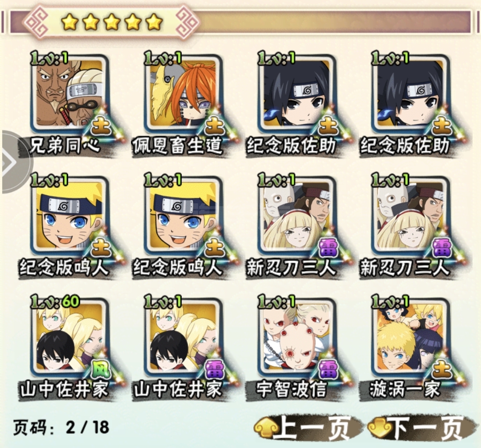Go to the next page with 下一页
This screenshot has width=481, height=448.
click(421, 428)
